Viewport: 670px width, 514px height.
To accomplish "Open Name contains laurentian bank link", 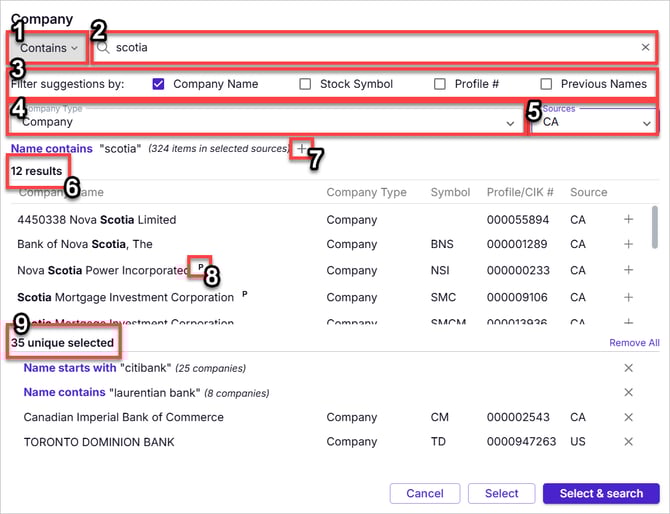I will (65, 392).
